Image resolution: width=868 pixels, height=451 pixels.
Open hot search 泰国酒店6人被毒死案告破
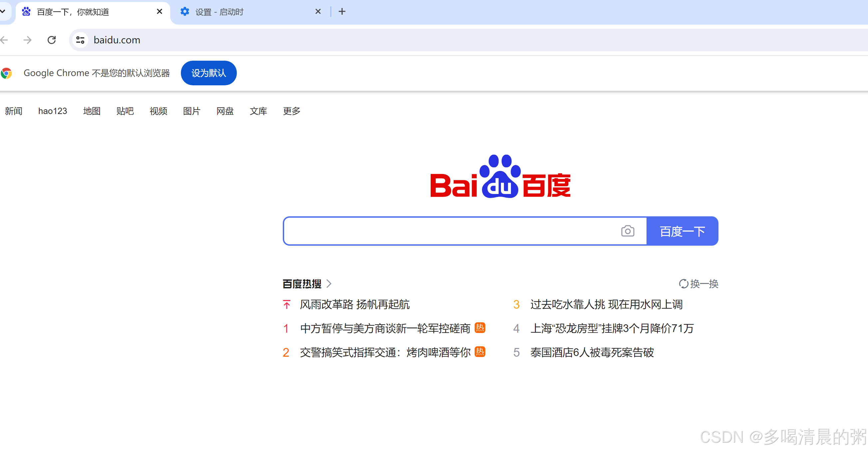point(592,352)
